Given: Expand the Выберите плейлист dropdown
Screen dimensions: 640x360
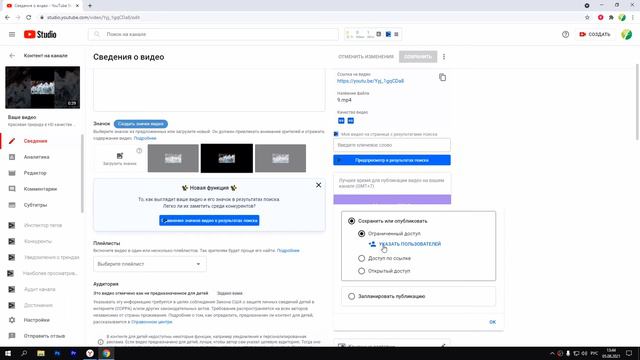Looking at the screenshot, I should tap(150, 264).
